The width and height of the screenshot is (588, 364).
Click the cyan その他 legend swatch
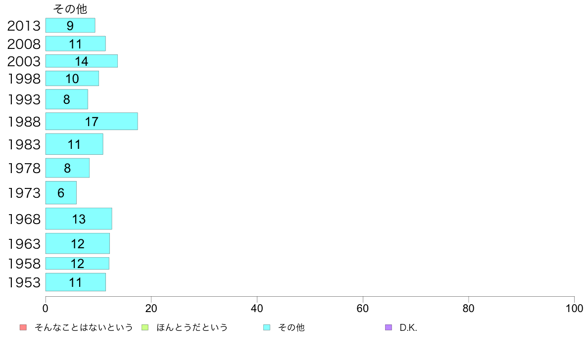click(267, 327)
